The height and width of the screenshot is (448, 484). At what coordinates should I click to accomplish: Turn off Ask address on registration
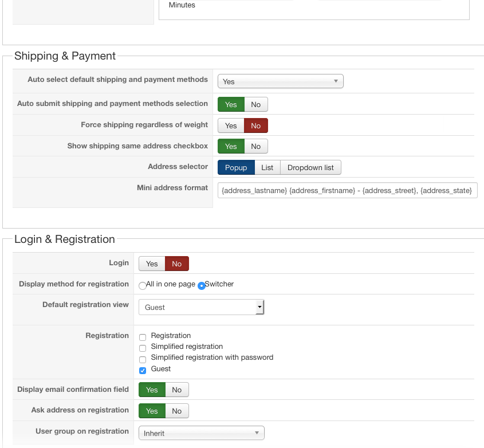pos(177,411)
